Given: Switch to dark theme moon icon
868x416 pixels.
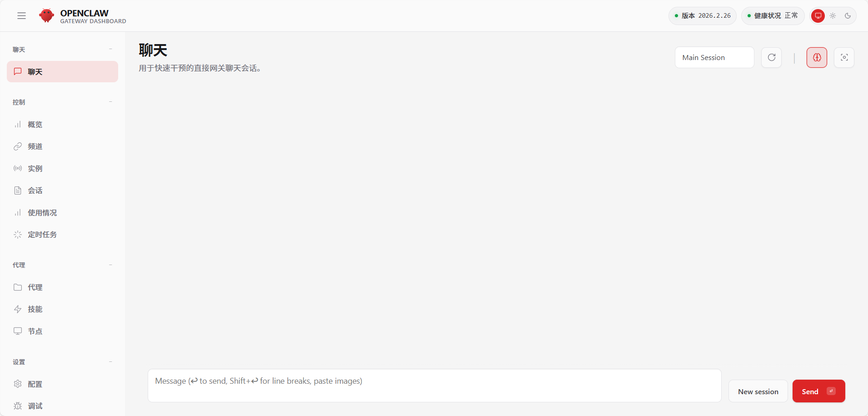Looking at the screenshot, I should 848,16.
